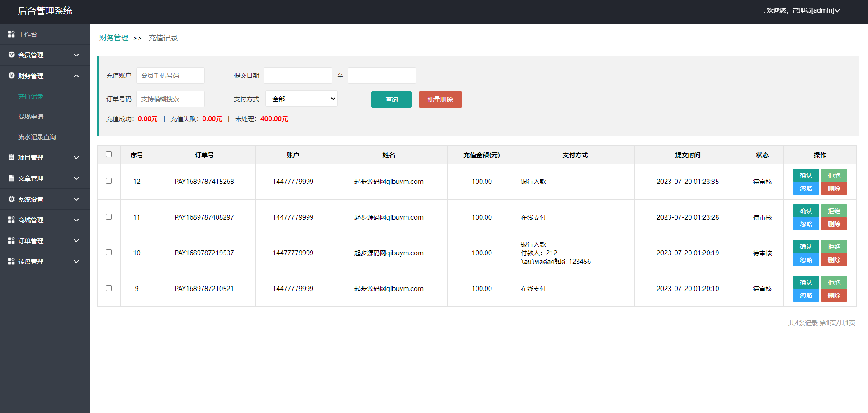Click the 工作台 dashboard icon in sidebar
This screenshot has width=868, height=413.
pos(11,34)
